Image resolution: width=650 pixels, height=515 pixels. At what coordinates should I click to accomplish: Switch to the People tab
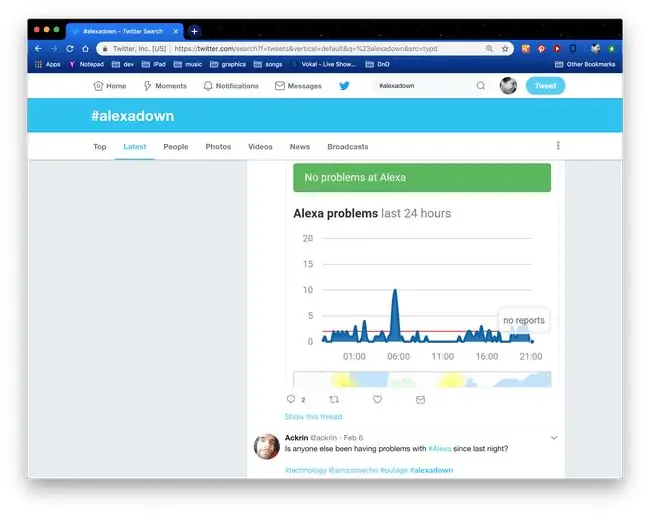tap(176, 147)
